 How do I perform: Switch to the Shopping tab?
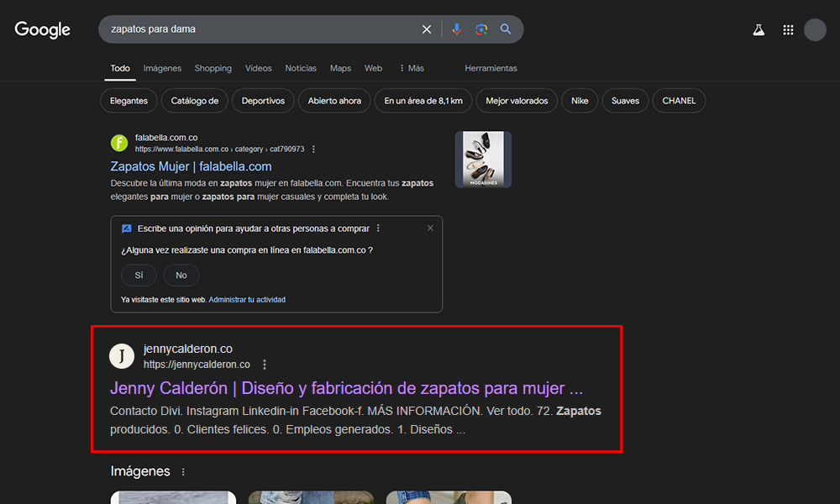[213, 69]
